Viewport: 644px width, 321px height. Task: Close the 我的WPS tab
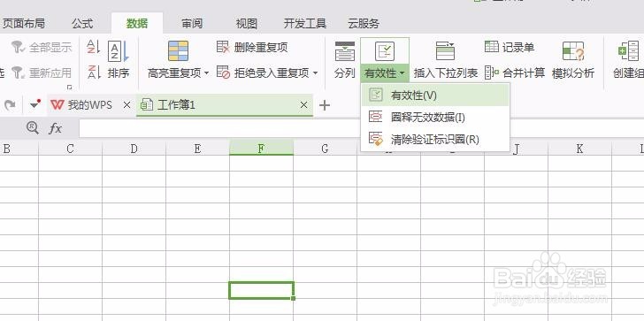(126, 105)
